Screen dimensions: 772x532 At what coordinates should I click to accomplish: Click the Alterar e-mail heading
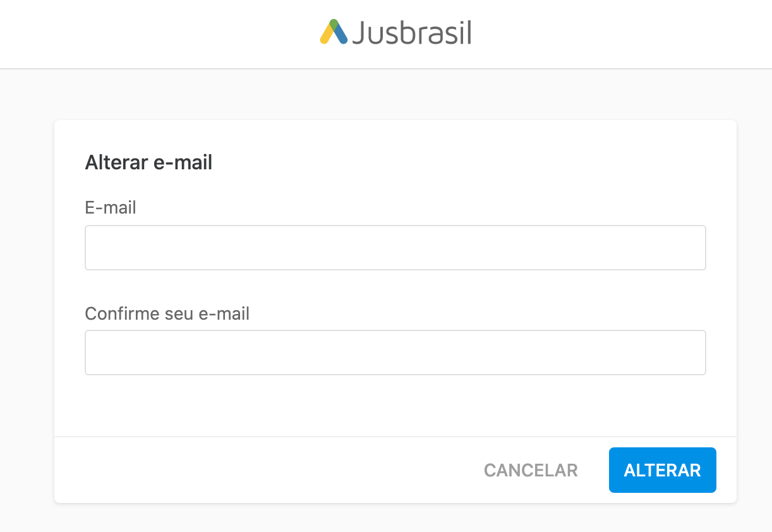(x=148, y=163)
